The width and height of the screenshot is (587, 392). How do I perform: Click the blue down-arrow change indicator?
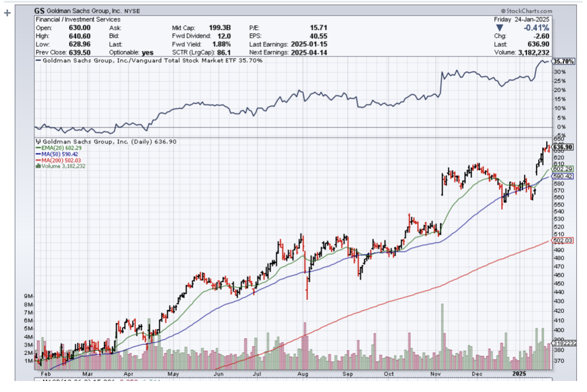pos(500,28)
